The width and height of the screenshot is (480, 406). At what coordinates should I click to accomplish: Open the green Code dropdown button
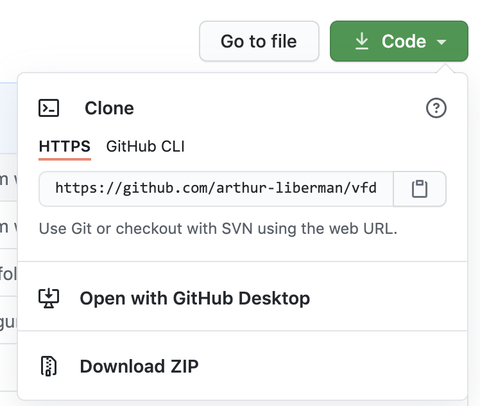[399, 41]
